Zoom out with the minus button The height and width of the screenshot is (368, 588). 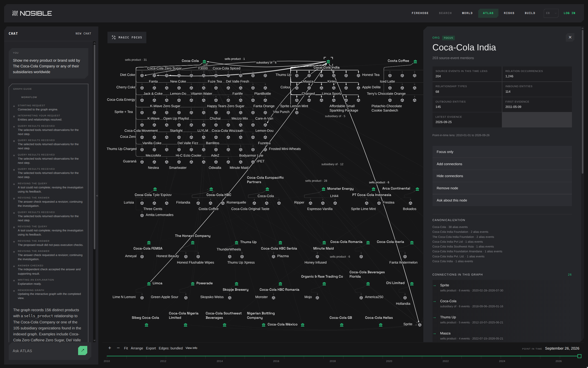coord(118,348)
